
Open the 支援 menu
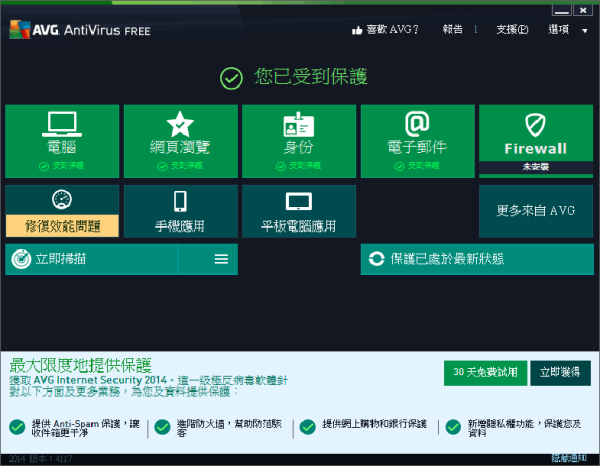[x=512, y=29]
